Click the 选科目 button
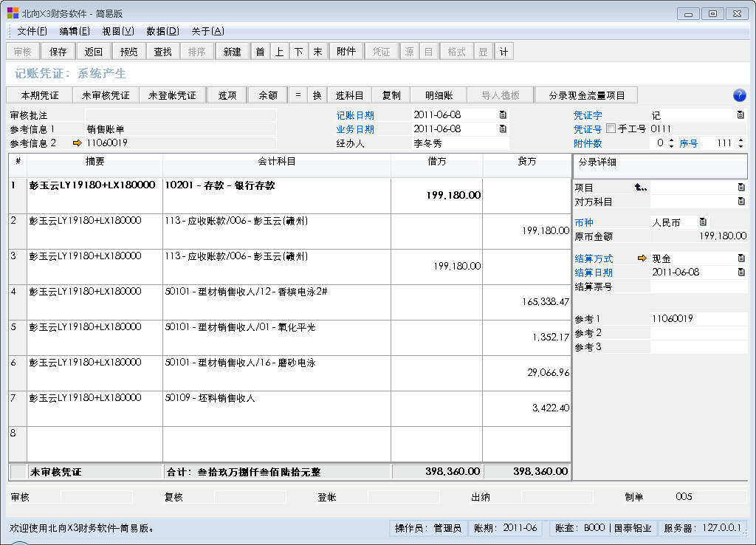The height and width of the screenshot is (545, 756). click(x=349, y=95)
